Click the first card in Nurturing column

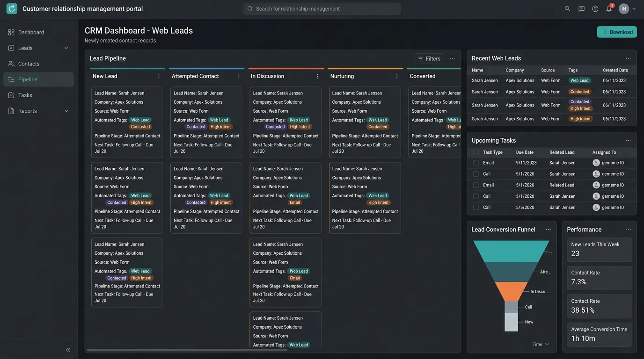(365, 122)
